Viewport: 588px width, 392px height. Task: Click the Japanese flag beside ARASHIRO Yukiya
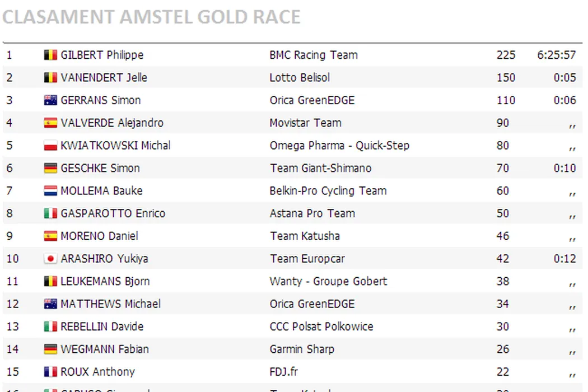(50, 259)
